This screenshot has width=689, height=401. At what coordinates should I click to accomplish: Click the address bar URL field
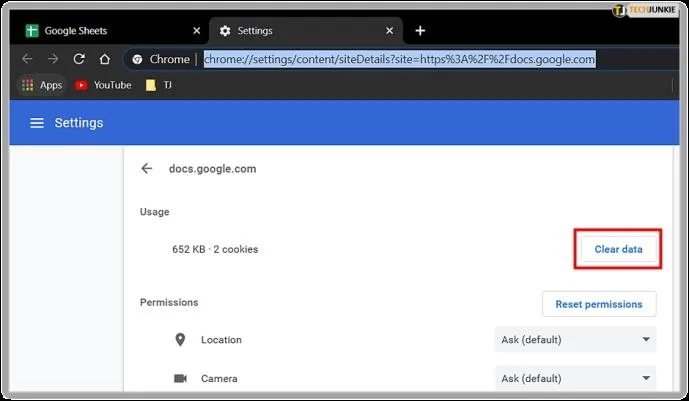point(400,59)
